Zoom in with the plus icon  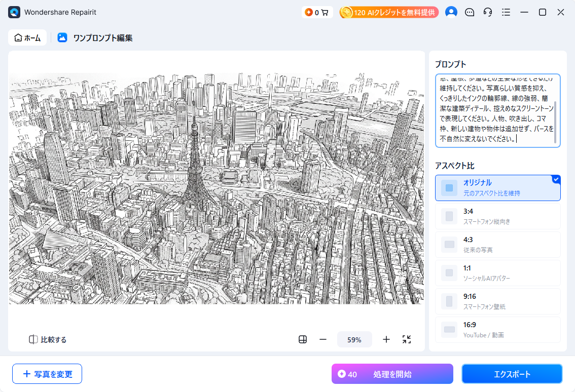click(386, 340)
